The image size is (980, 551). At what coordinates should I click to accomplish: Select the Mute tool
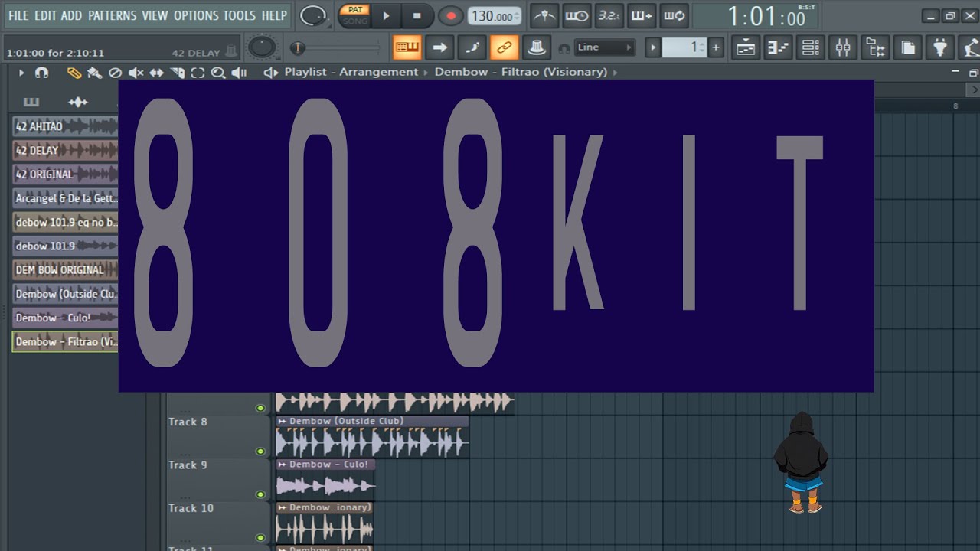pyautogui.click(x=136, y=73)
